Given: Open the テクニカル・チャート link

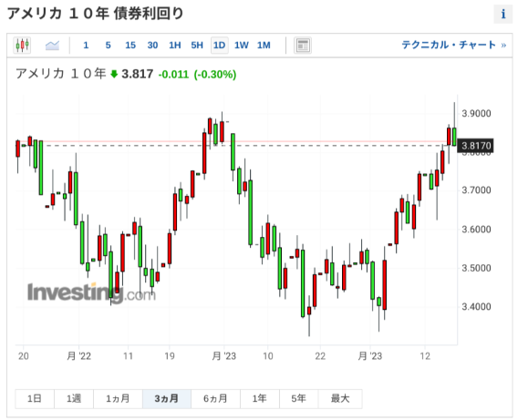Looking at the screenshot, I should (x=453, y=45).
